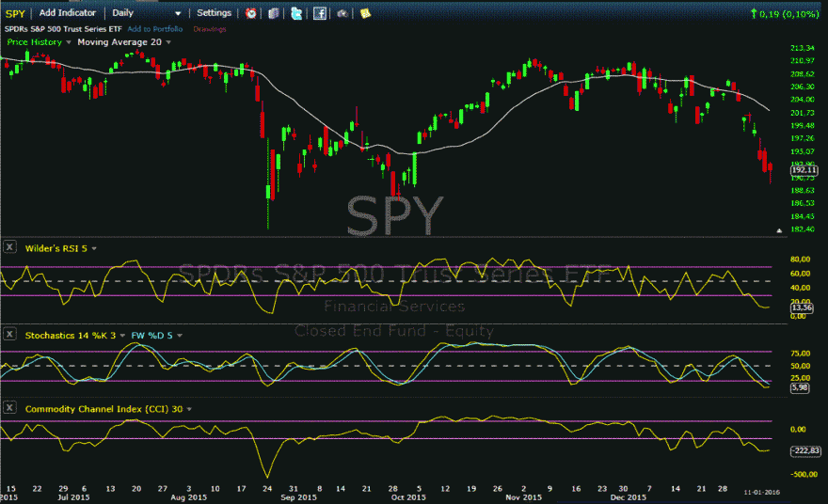Click the 192,11 current price label
This screenshot has height=504, width=828.
[804, 170]
